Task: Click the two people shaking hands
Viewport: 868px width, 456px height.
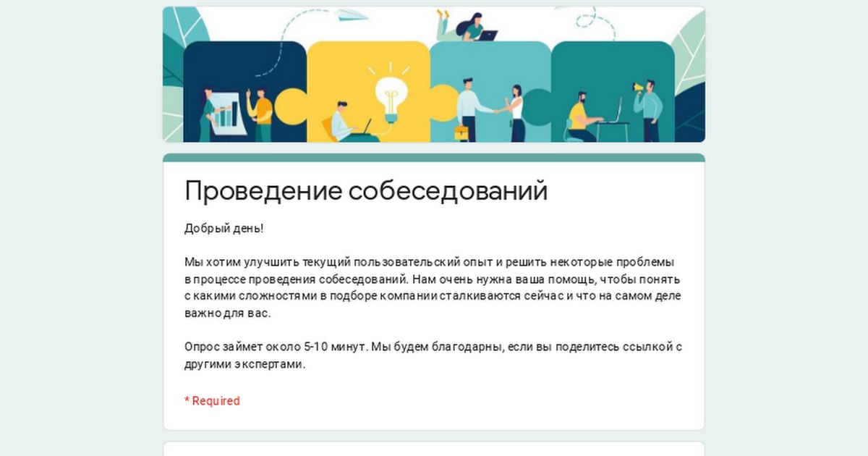Action: (x=490, y=109)
